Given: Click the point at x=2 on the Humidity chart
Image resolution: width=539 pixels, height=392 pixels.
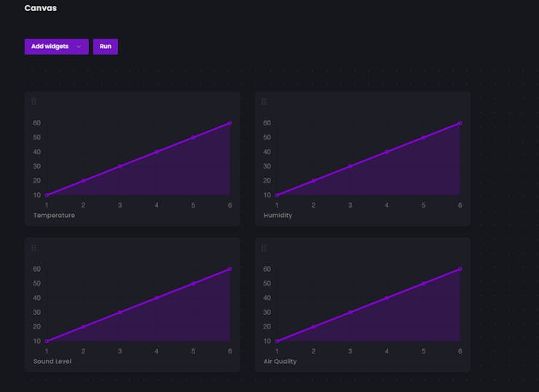Looking at the screenshot, I should [313, 181].
